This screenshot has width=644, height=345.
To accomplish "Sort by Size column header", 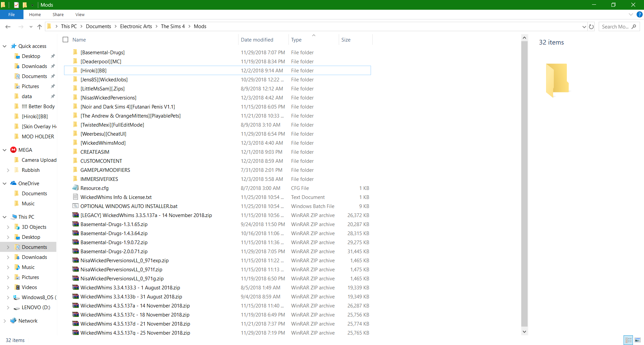I will [346, 40].
